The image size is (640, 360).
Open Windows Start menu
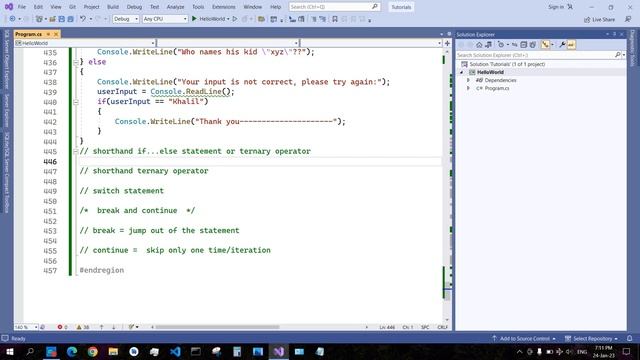tap(10, 351)
